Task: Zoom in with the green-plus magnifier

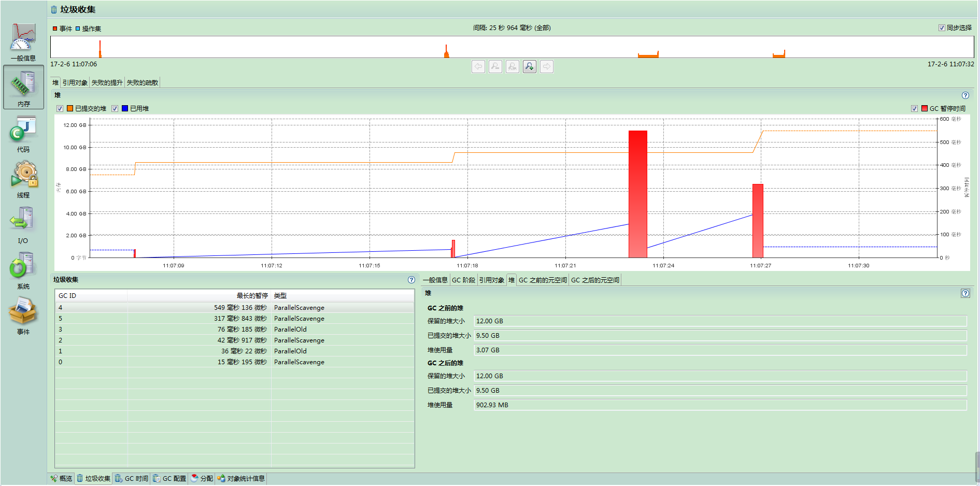Action: tap(530, 66)
